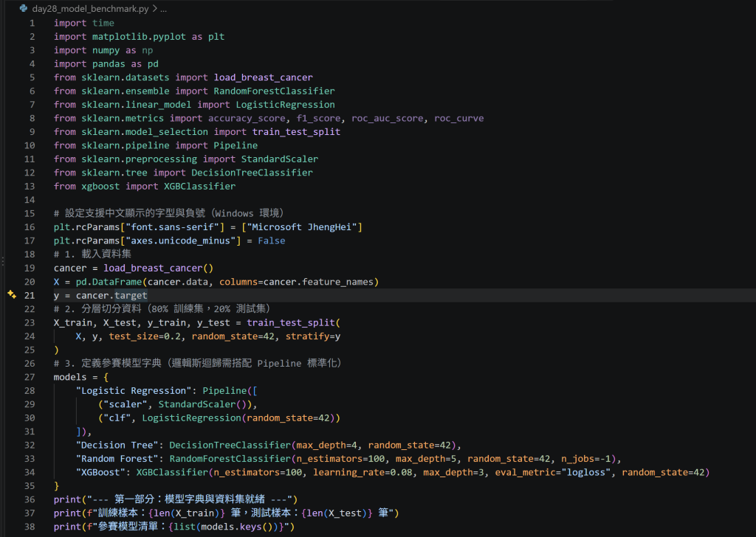
Task: Click "matplotlib.pyplot" in the line 2 import
Action: pyautogui.click(x=139, y=37)
